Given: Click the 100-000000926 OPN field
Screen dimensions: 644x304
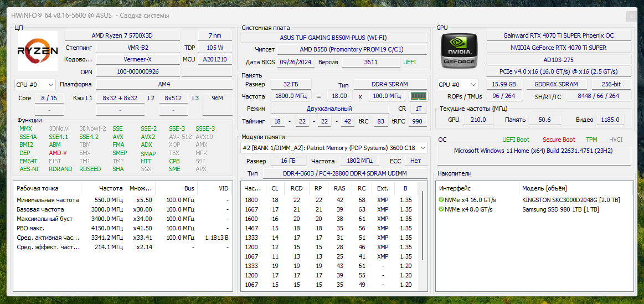Looking at the screenshot, I should [137, 72].
